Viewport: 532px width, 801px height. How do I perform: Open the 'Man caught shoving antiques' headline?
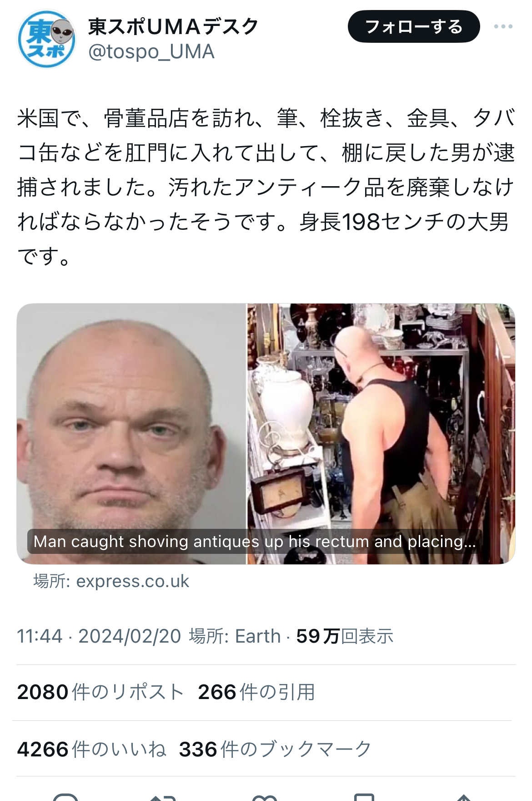tap(255, 542)
